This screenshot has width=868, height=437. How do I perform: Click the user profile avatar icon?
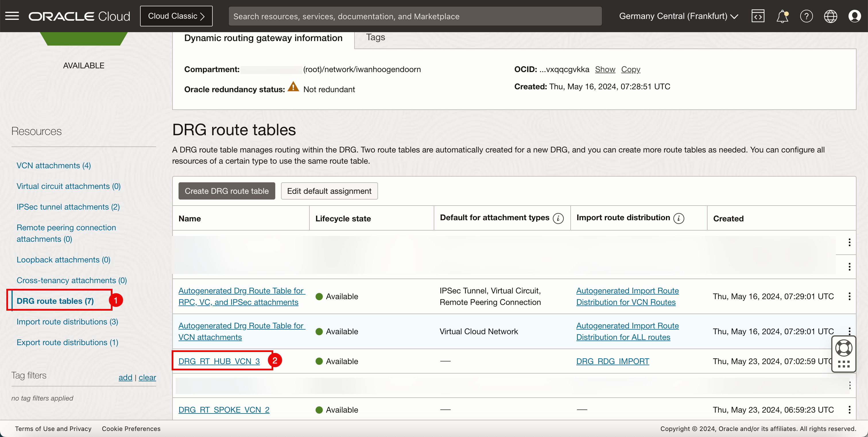click(855, 16)
